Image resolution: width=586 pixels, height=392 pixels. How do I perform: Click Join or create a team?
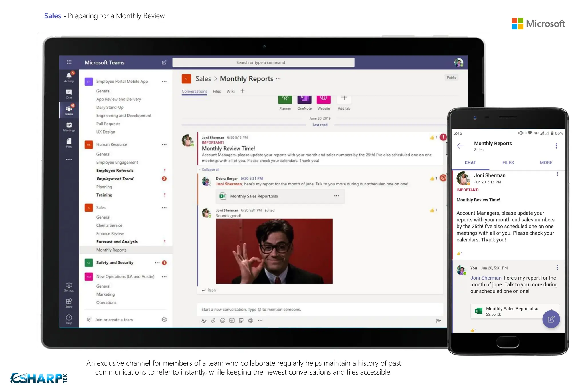coord(114,320)
